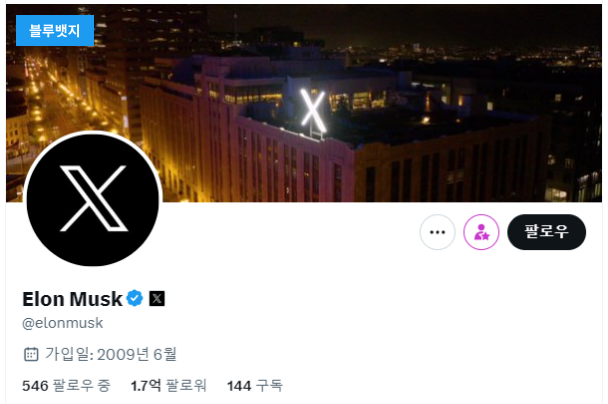Click the Elon Musk display name
Screen dimensions: 608x404
(x=73, y=299)
